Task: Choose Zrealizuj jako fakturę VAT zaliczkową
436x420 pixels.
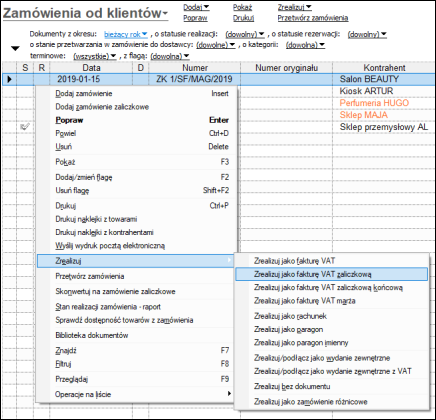Action: coord(332,274)
